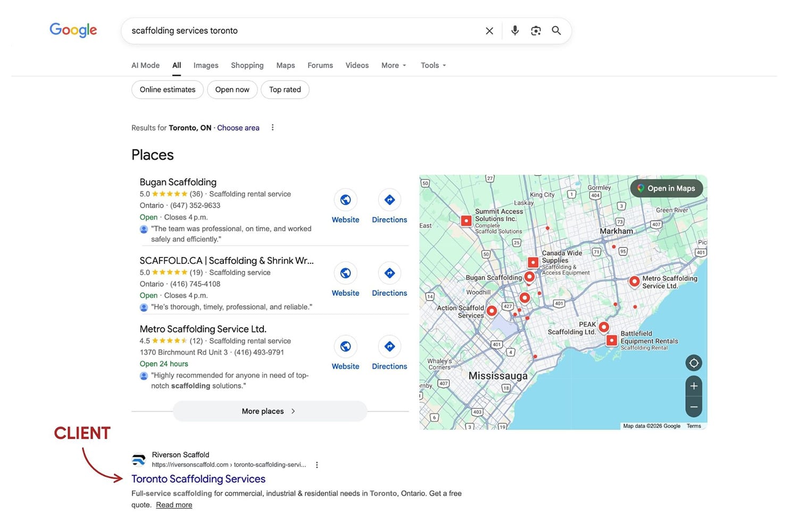This screenshot has height=532, width=798.
Task: Click Open 24 hours text for Metro Scaffolding
Action: click(x=164, y=364)
